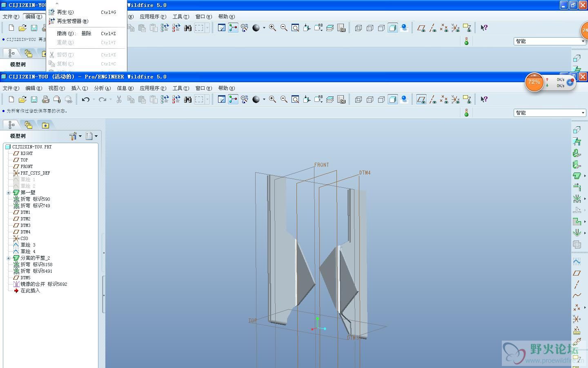Toggle datum points display in the front window

(444, 99)
